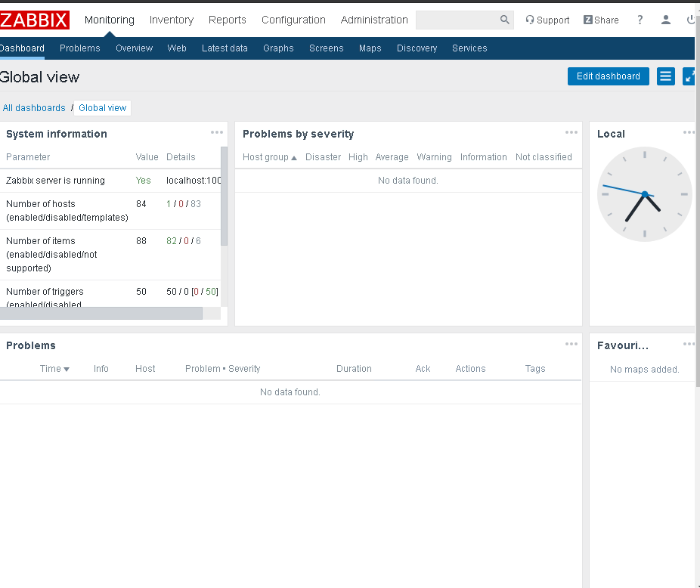Open the All dashboards link

(34, 108)
